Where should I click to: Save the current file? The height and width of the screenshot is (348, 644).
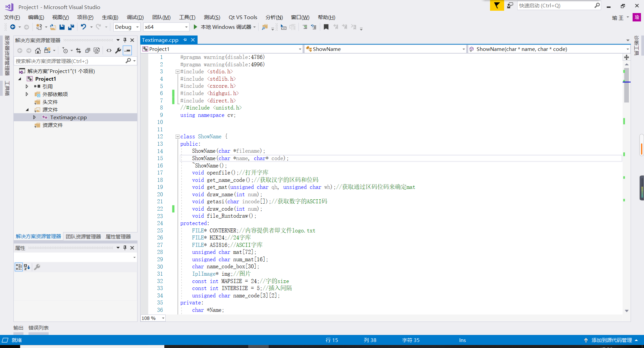click(62, 27)
